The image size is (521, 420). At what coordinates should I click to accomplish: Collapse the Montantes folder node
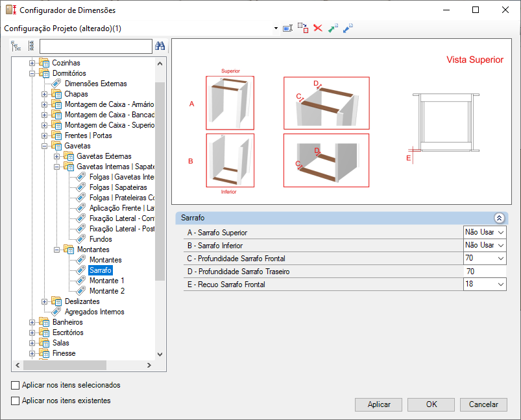point(56,250)
